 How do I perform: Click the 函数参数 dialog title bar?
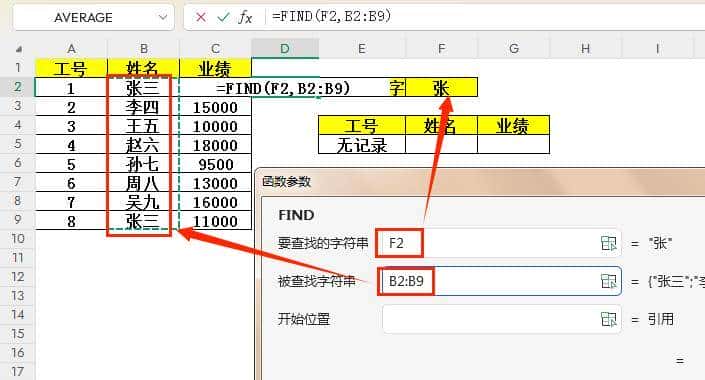point(481,182)
